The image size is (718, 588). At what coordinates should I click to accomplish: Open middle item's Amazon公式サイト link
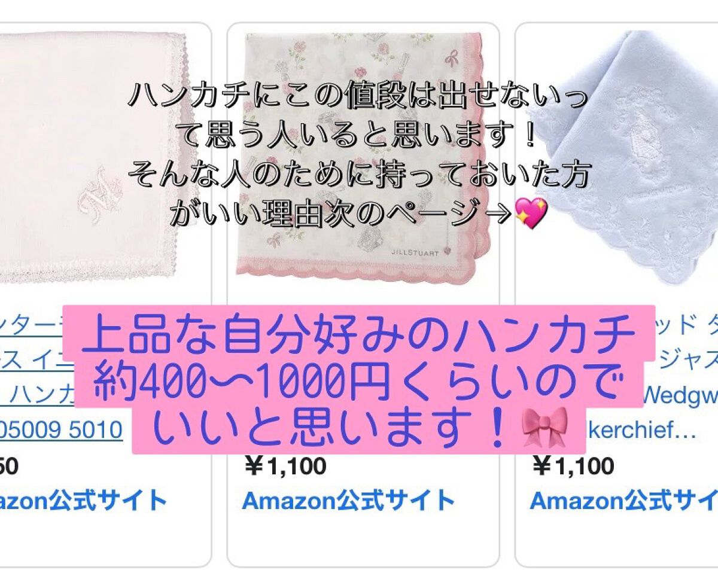348,501
